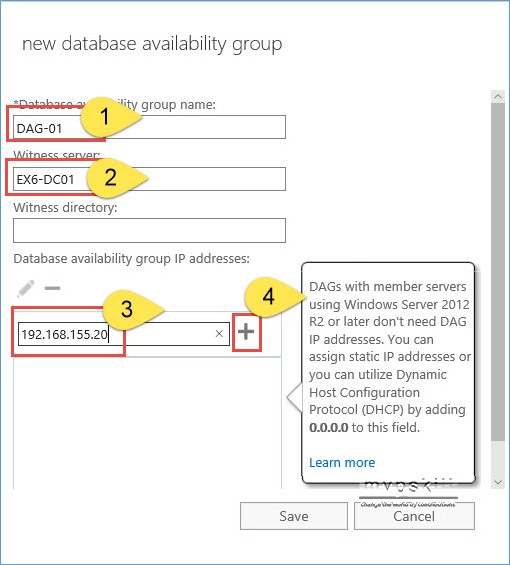The image size is (510, 565).
Task: Click the scrollbar up arrow
Action: click(x=498, y=97)
